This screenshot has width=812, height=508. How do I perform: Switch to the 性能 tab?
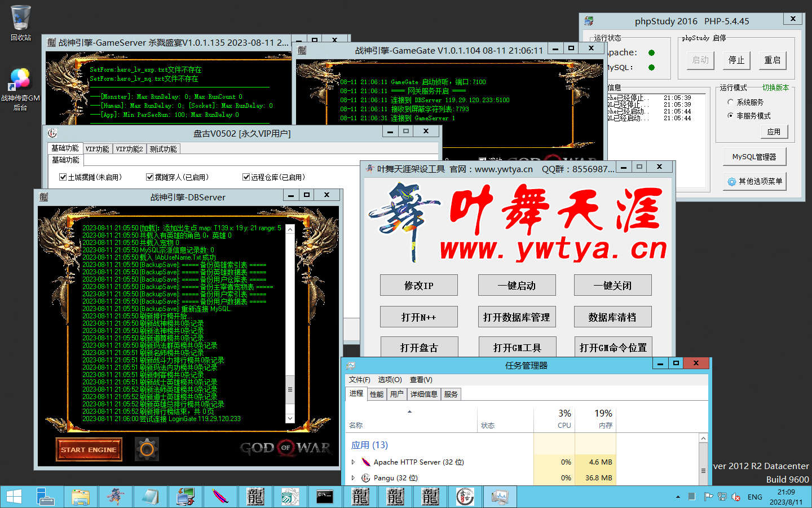(377, 394)
